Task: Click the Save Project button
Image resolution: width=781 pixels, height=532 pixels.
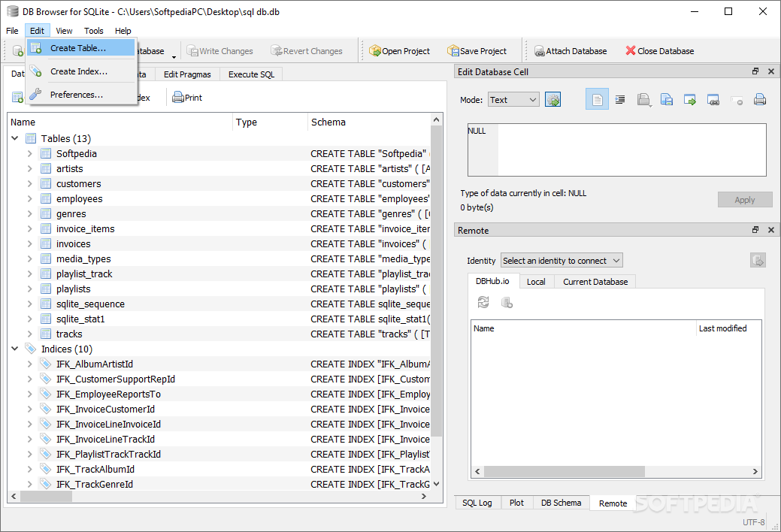Action: [477, 51]
